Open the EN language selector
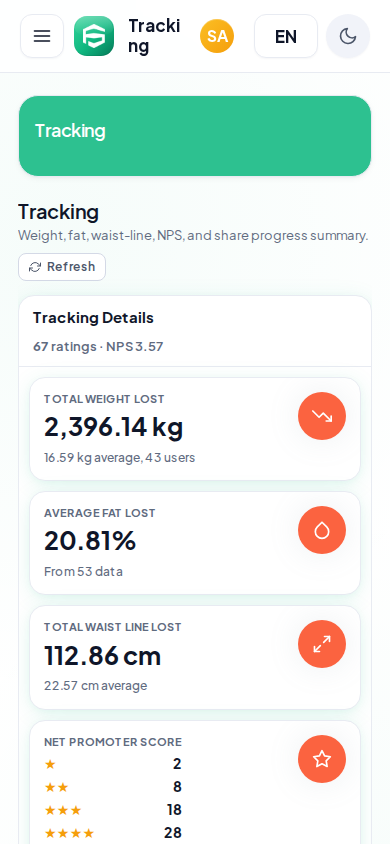The height and width of the screenshot is (844, 390). point(286,36)
